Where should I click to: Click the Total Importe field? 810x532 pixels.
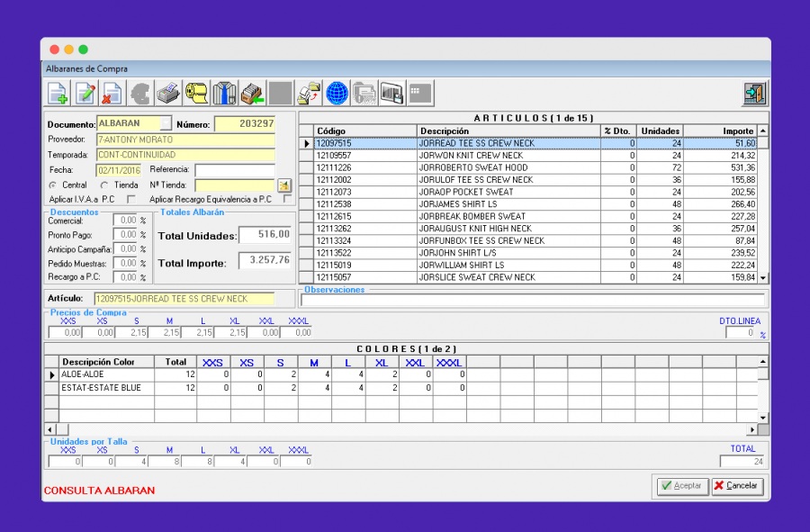point(265,260)
